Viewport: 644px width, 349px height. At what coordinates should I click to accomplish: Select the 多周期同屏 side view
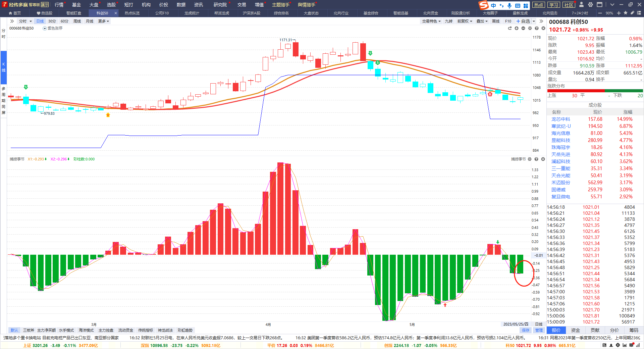point(3,100)
